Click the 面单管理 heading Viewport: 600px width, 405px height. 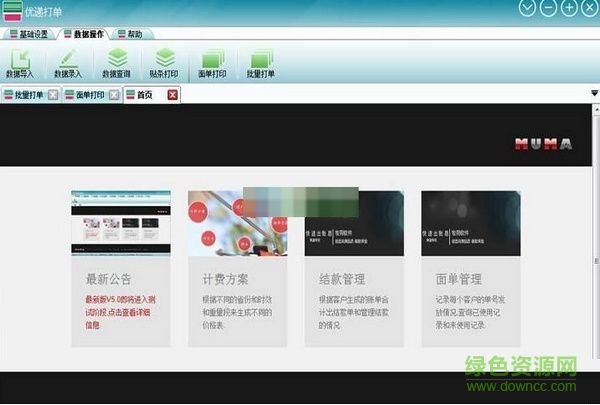(458, 279)
